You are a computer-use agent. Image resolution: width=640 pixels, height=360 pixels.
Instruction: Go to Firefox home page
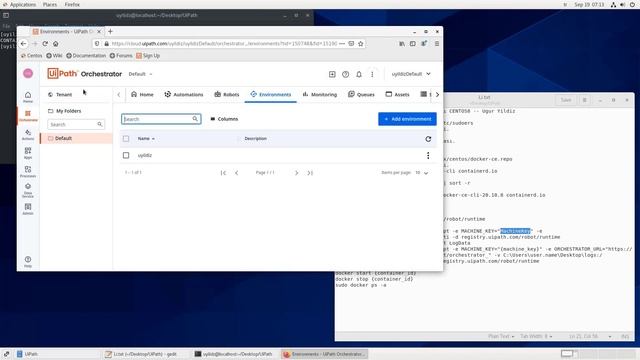(56, 44)
